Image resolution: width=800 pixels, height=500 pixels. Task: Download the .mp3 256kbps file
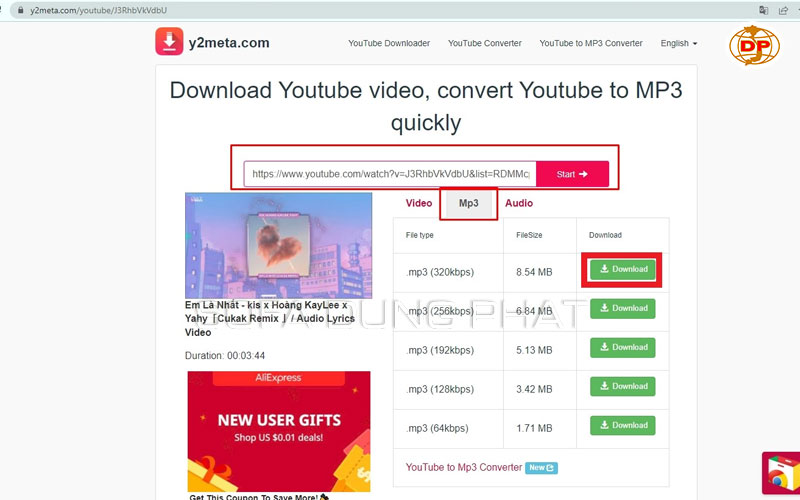(x=622, y=308)
